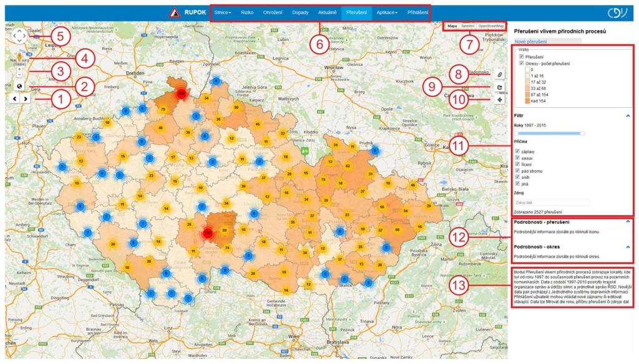Pick up the Street View pegman
Viewport: 639px width, 364px height.
click(x=19, y=57)
